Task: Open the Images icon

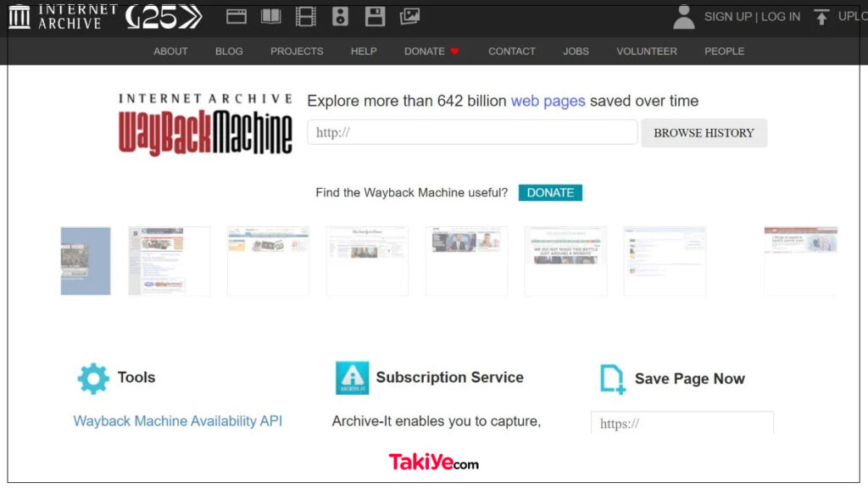Action: [409, 17]
